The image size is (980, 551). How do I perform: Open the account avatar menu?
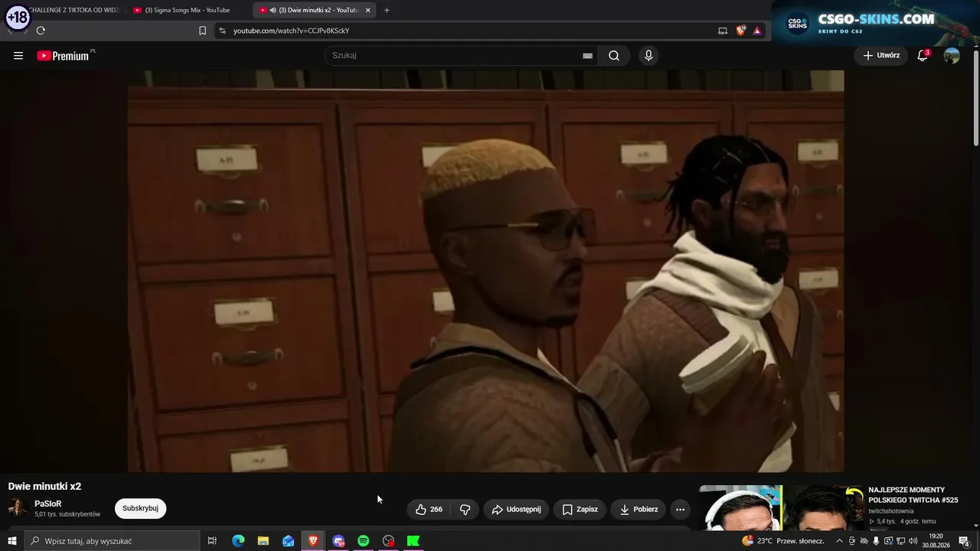point(952,55)
